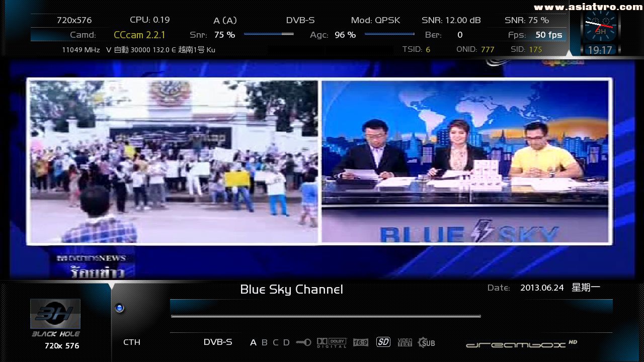
Task: Click the A (A) tuner text
Action: [225, 21]
